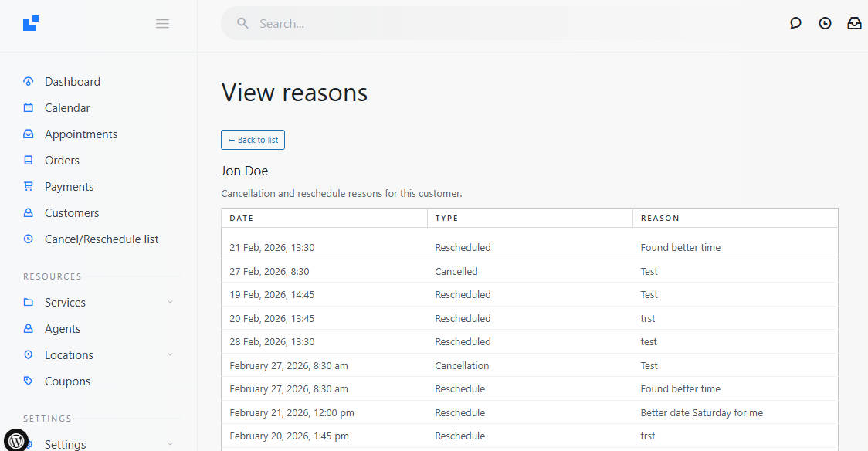This screenshot has height=451, width=868.
Task: Toggle the hamburger menu icon
Action: click(162, 24)
